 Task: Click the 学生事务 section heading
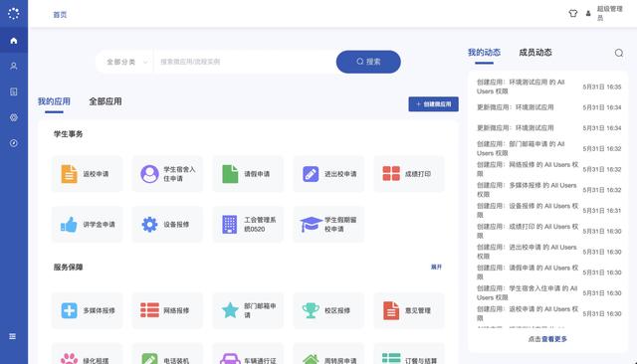(69, 134)
